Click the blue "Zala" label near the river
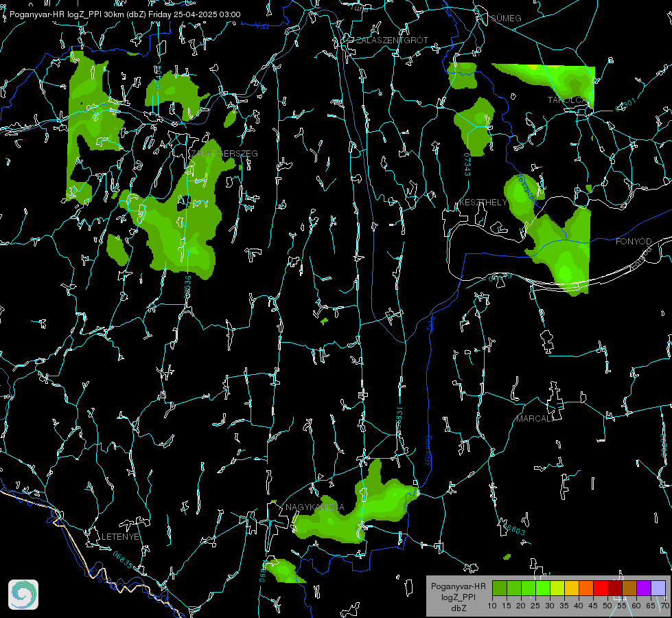The image size is (672, 618). 431,323
